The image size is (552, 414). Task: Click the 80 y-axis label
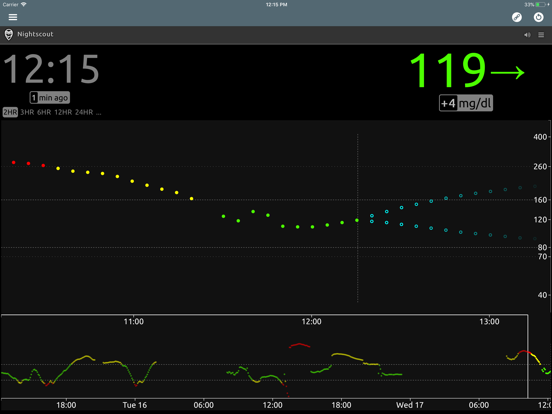[x=542, y=247]
